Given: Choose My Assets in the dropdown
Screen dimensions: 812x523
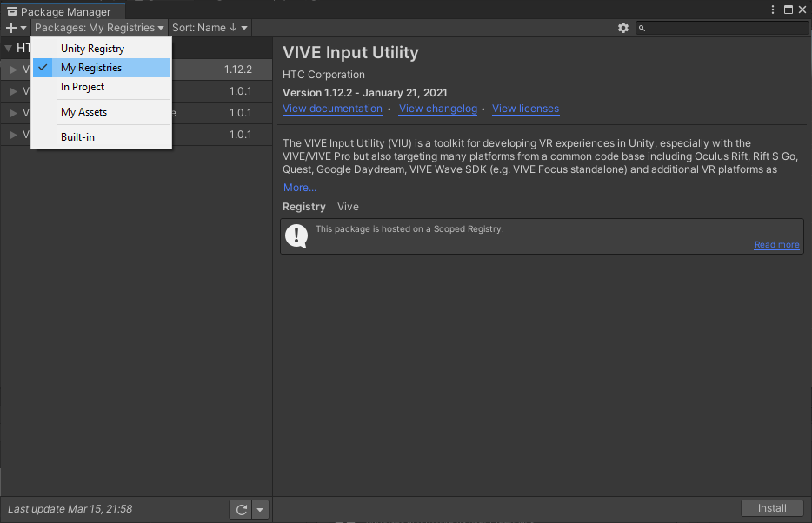Looking at the screenshot, I should pos(102,112).
